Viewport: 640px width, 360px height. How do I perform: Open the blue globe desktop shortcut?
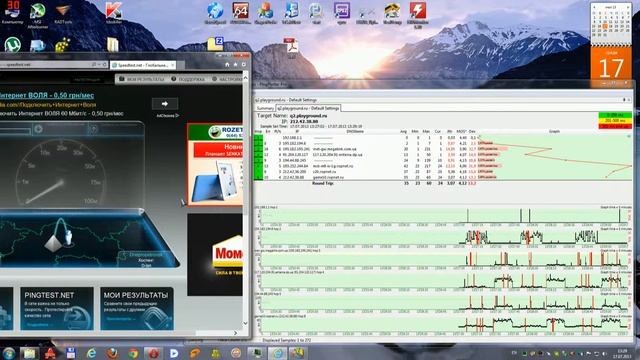coord(215,12)
